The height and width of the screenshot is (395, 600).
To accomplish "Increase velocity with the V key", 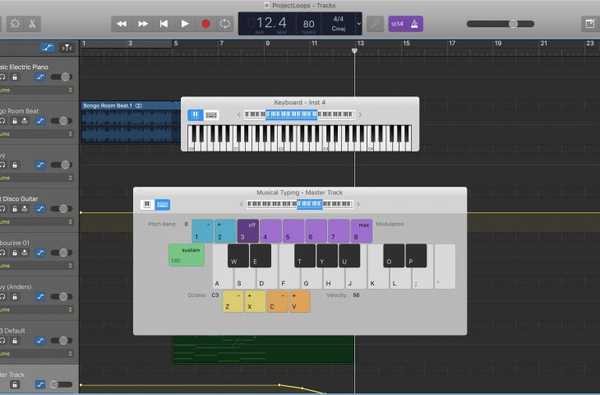I will [x=300, y=302].
